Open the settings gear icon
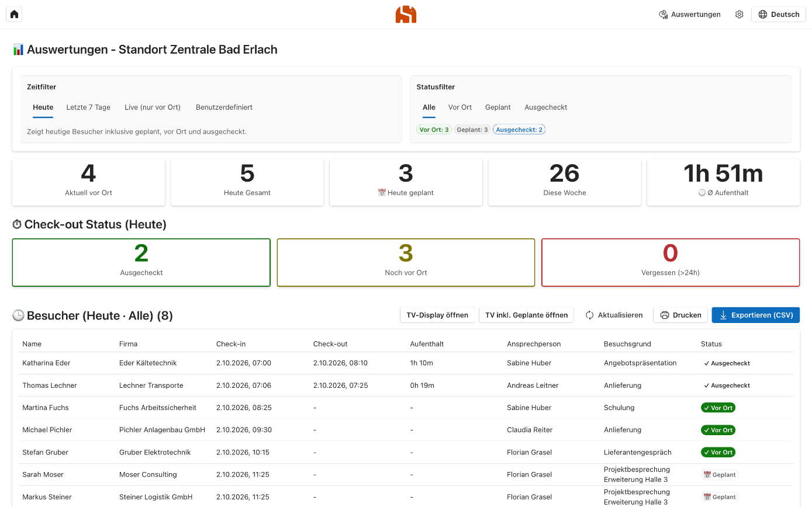Screen dimensions: 812x507 click(x=740, y=15)
